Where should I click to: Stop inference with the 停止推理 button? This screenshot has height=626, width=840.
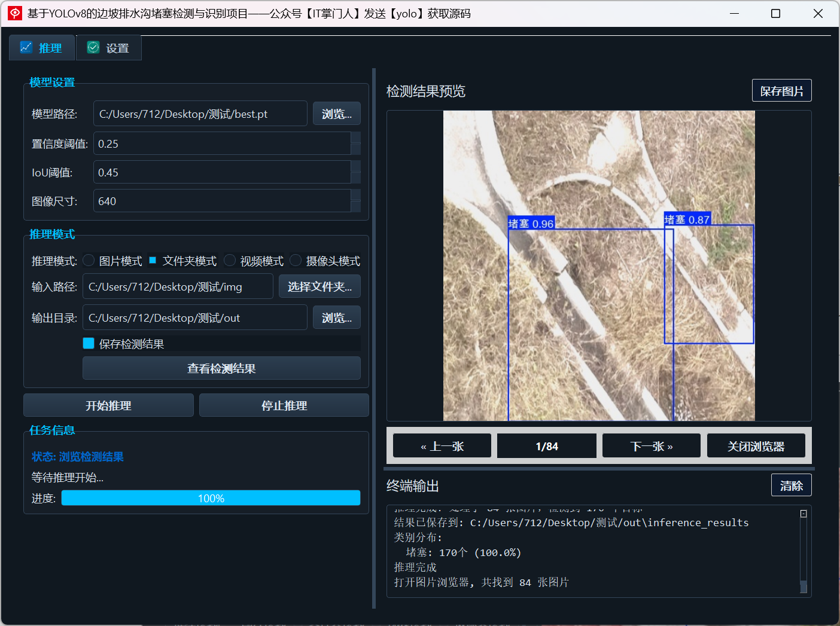click(x=284, y=405)
